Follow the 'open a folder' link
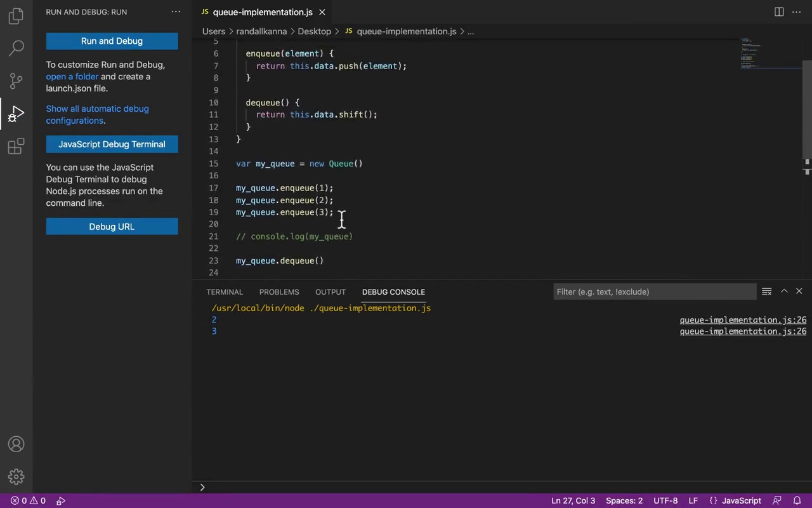 click(72, 76)
